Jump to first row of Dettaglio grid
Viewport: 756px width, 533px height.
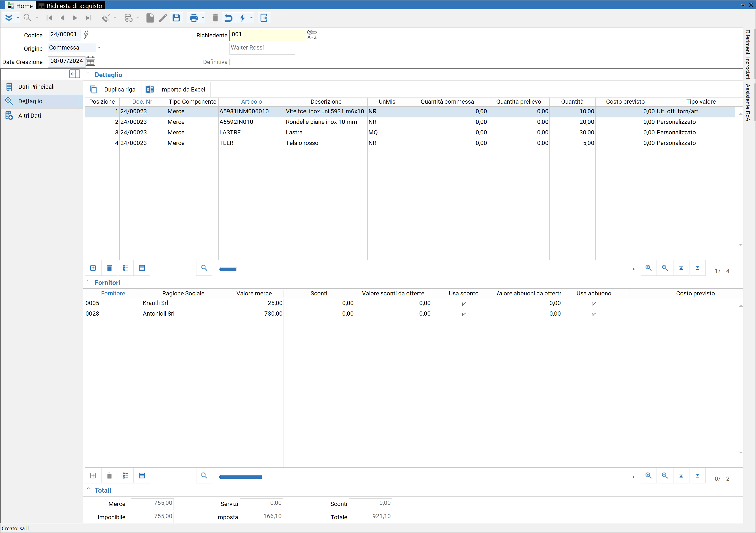pyautogui.click(x=681, y=268)
